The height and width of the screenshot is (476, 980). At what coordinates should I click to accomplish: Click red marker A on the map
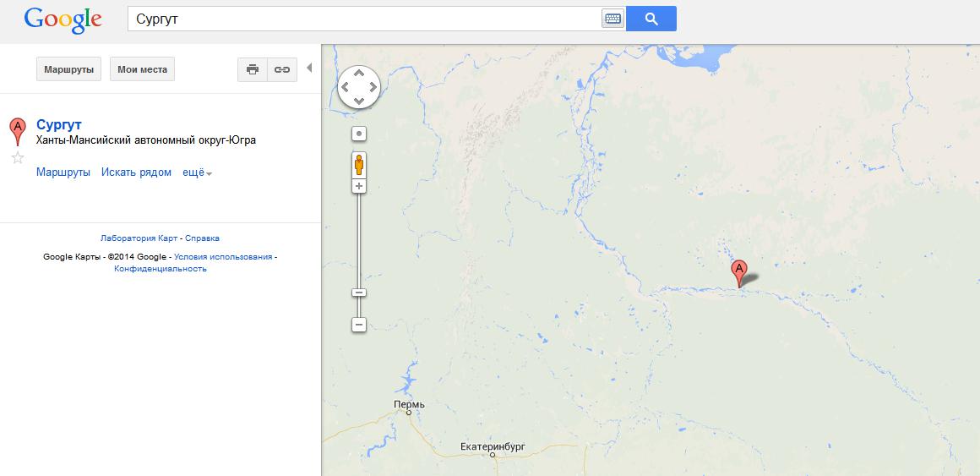(x=738, y=274)
